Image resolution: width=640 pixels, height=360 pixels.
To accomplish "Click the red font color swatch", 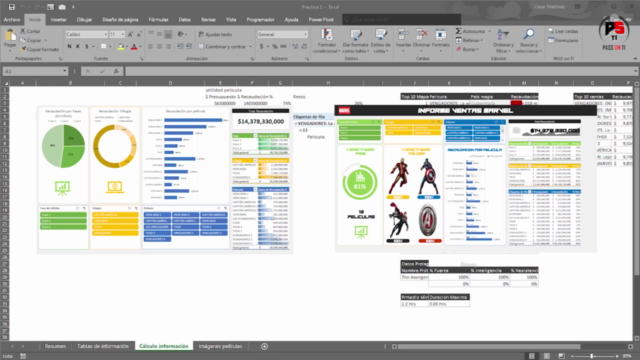I will pyautogui.click(x=134, y=47).
